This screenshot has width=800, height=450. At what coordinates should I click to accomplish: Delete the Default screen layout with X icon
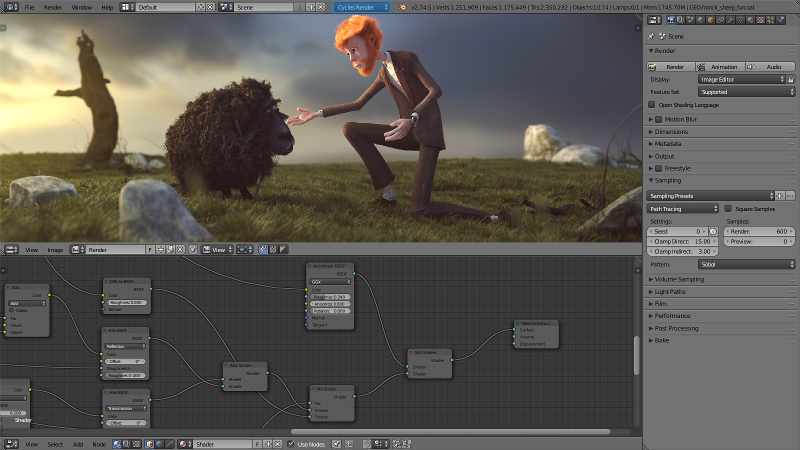point(210,7)
